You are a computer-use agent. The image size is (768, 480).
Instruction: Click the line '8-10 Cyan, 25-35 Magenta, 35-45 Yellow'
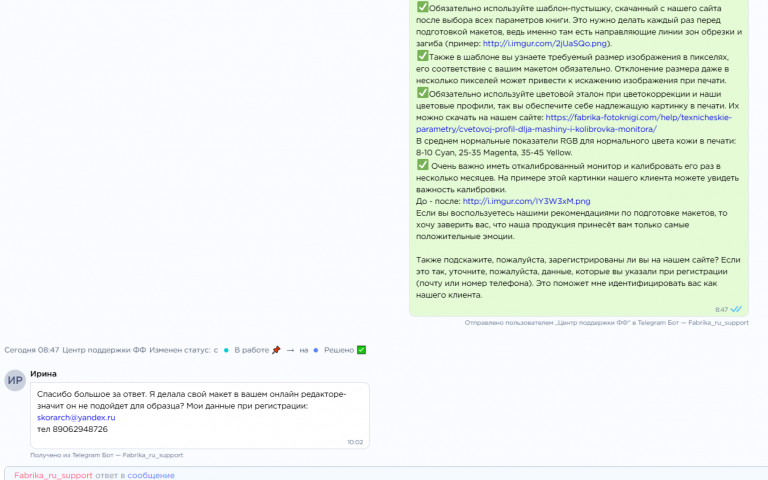click(494, 152)
